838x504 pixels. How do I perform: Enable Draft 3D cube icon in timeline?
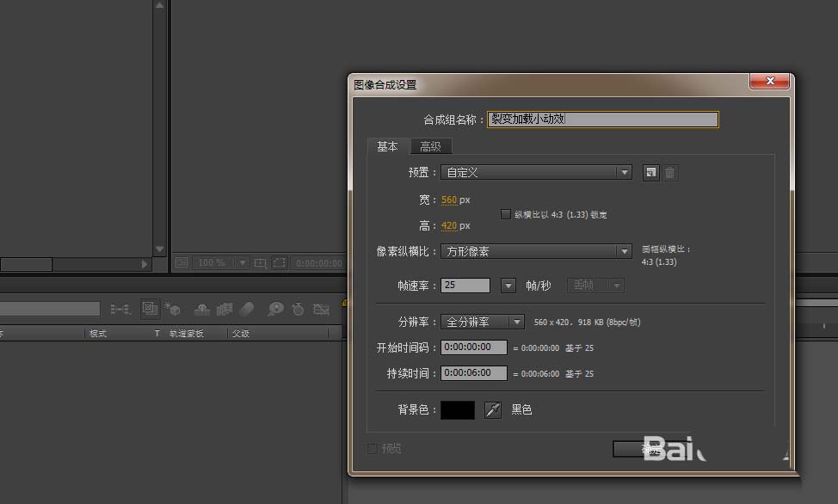172,309
